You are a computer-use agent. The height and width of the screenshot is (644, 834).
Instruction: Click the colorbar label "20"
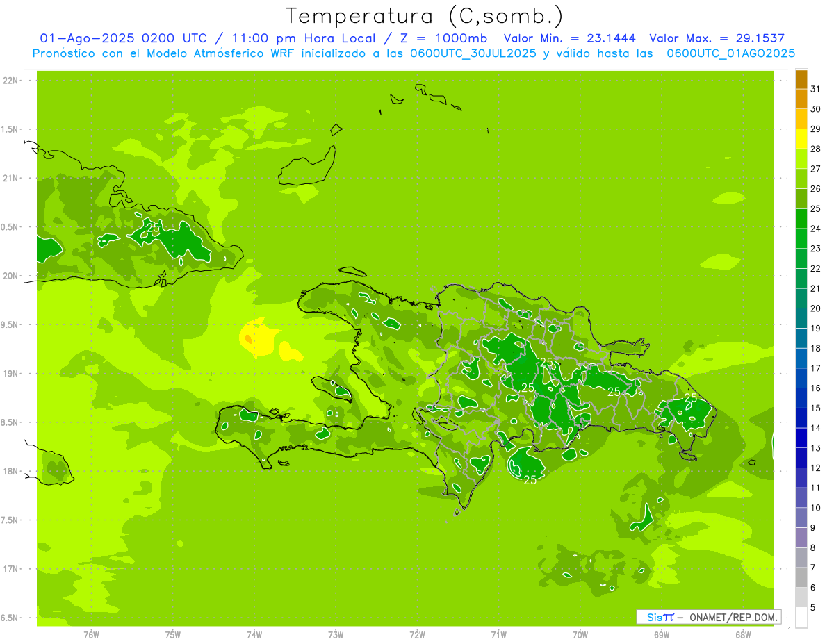click(x=816, y=308)
